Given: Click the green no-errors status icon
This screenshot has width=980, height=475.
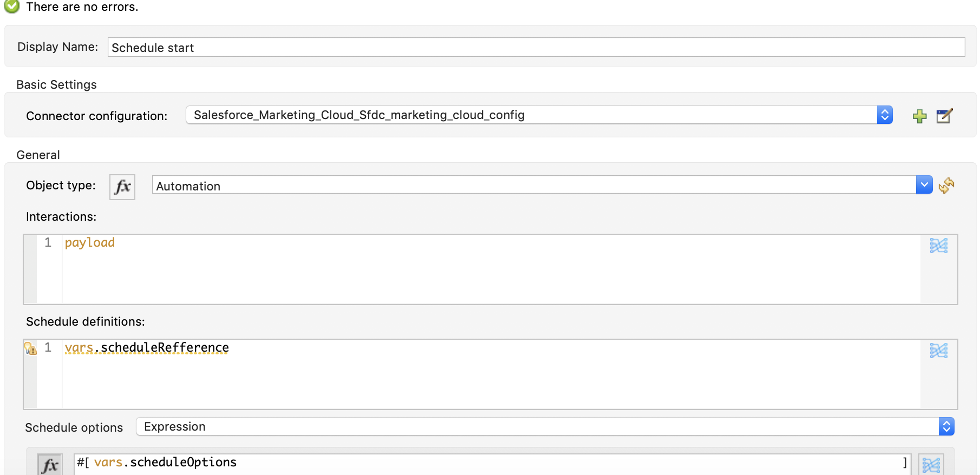Looking at the screenshot, I should [x=11, y=7].
